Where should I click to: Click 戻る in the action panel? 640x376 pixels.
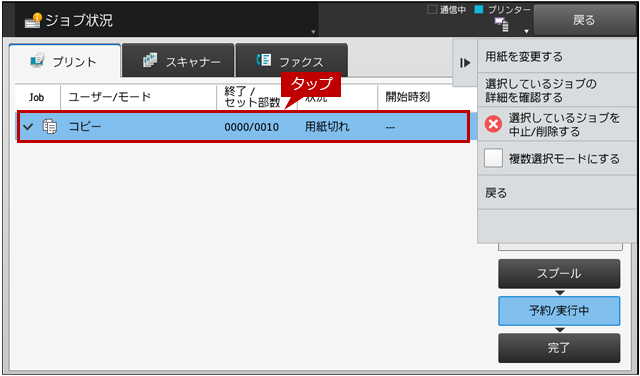pos(557,193)
